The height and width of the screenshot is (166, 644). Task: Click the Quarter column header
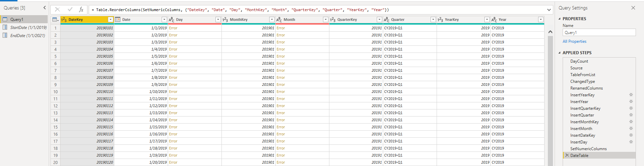(x=410, y=20)
